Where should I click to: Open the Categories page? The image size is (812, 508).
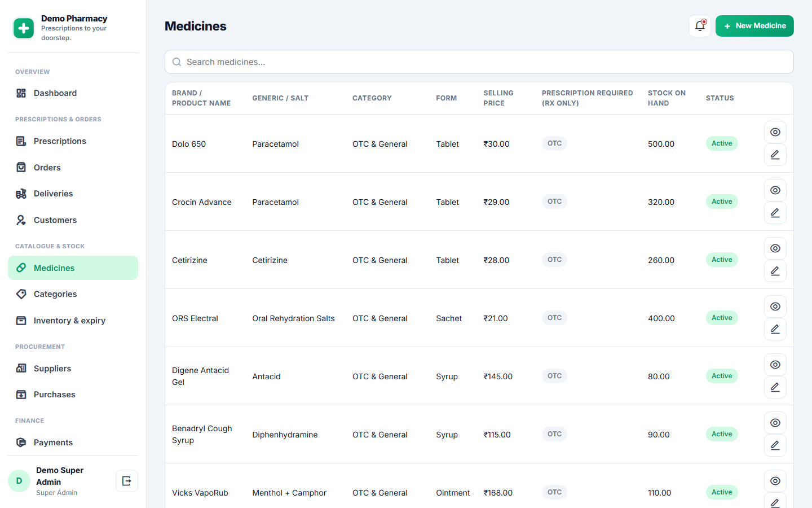[x=73, y=294]
